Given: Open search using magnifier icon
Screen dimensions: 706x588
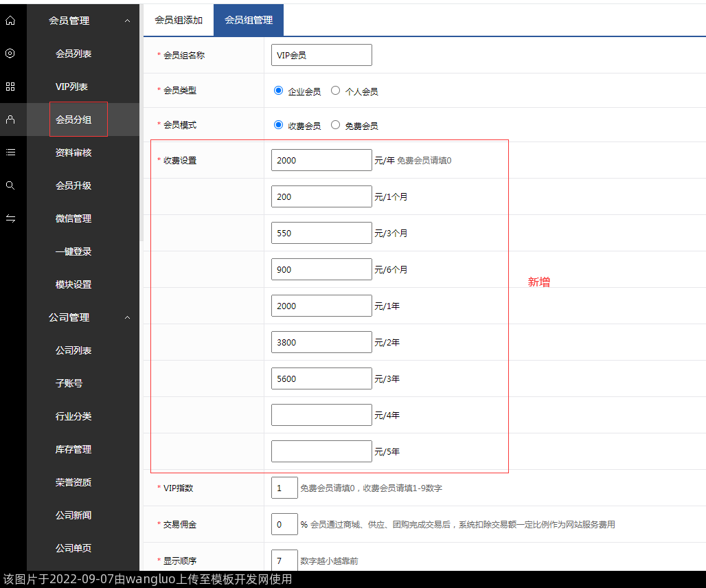Looking at the screenshot, I should 10,185.
